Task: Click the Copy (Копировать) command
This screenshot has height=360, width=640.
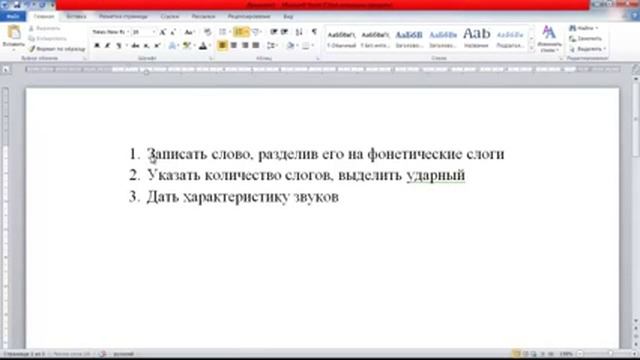Action: [47, 38]
